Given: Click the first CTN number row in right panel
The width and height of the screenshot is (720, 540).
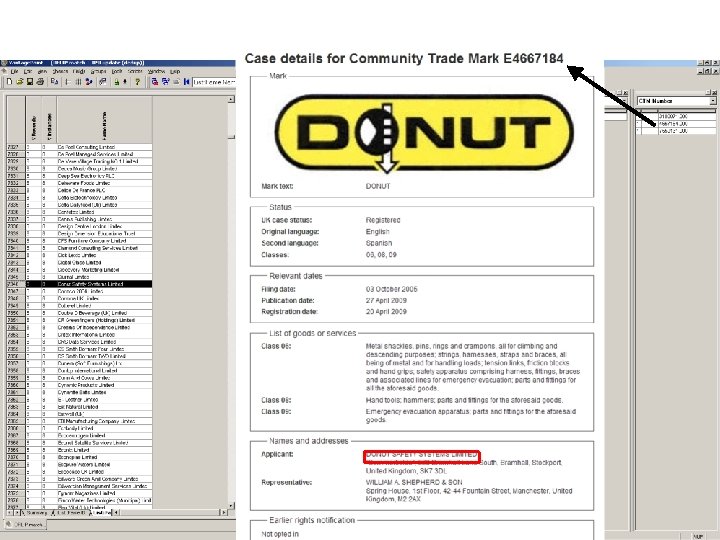Looking at the screenshot, I should [x=676, y=116].
